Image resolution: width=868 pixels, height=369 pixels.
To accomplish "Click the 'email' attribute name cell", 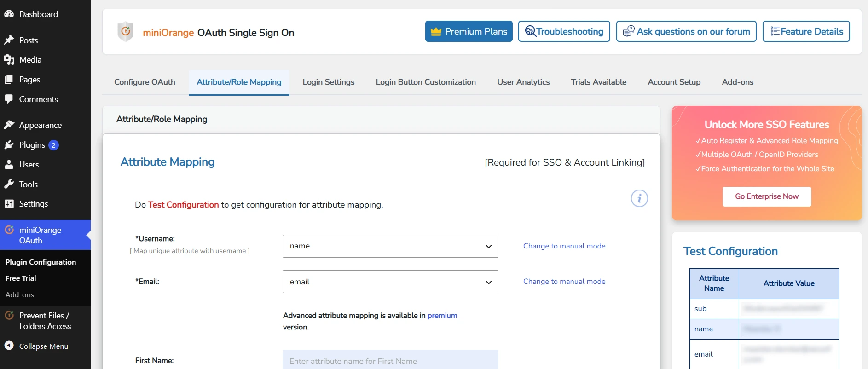I will pyautogui.click(x=714, y=354).
